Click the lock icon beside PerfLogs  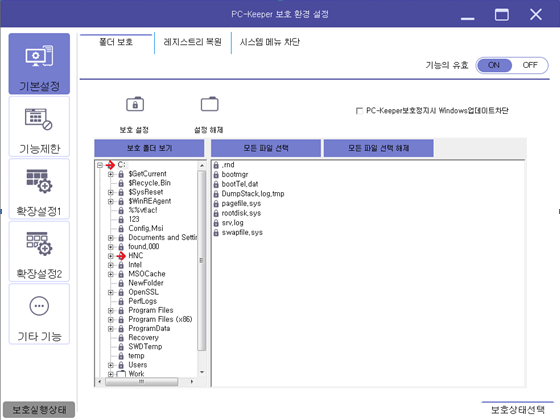coord(121,301)
